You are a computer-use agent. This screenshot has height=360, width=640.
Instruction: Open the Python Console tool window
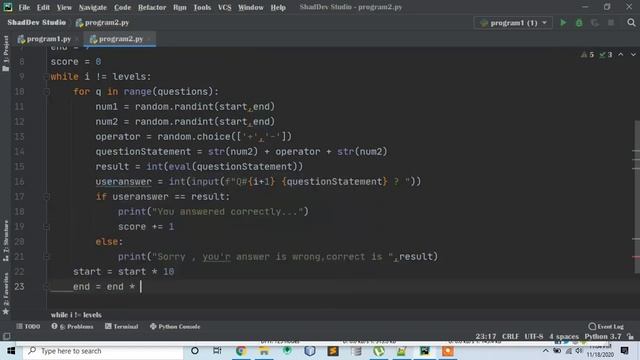(x=175, y=327)
